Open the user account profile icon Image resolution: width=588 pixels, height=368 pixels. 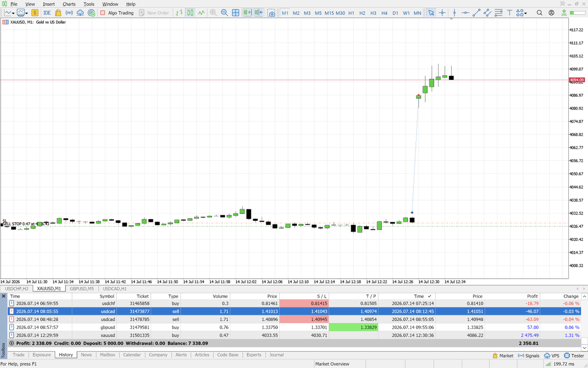[552, 13]
